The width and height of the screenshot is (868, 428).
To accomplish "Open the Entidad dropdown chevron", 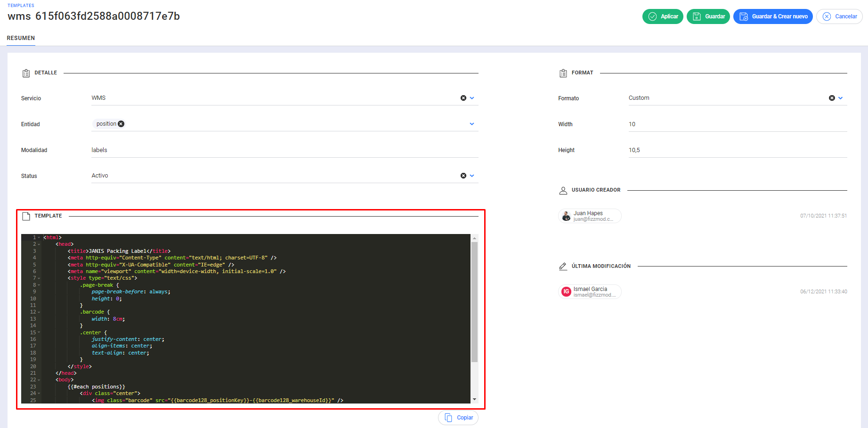I will pos(472,124).
